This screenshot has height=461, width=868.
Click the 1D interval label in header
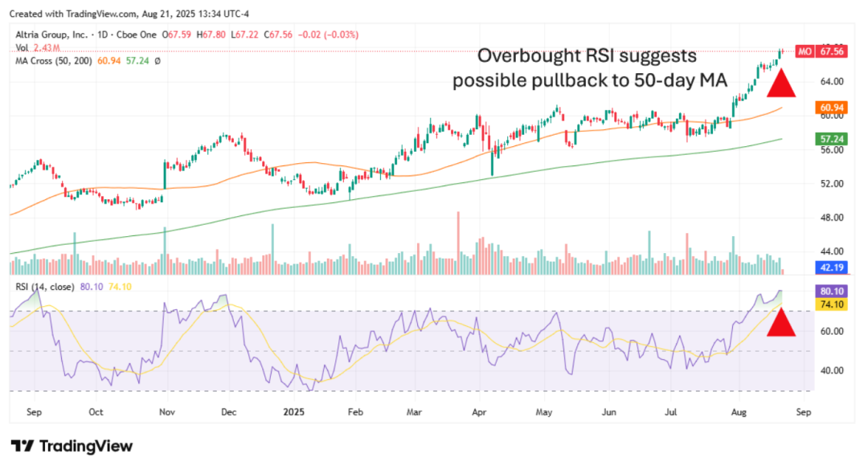click(102, 35)
